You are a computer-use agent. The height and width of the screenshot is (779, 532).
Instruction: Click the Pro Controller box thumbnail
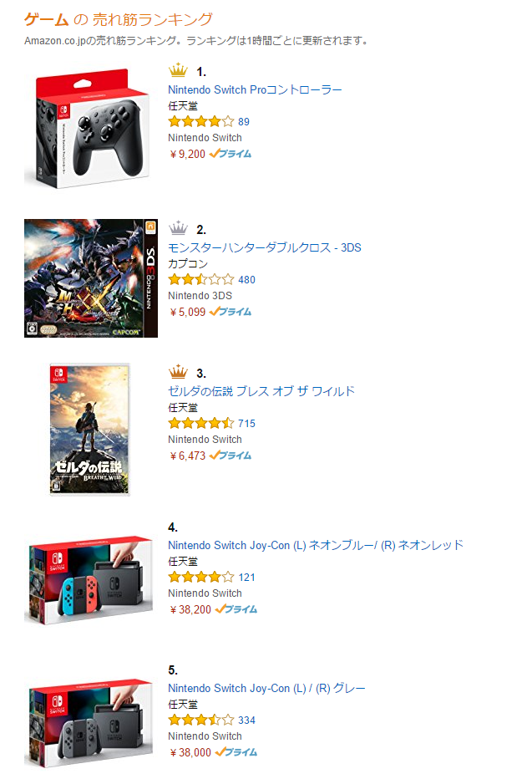(x=87, y=128)
